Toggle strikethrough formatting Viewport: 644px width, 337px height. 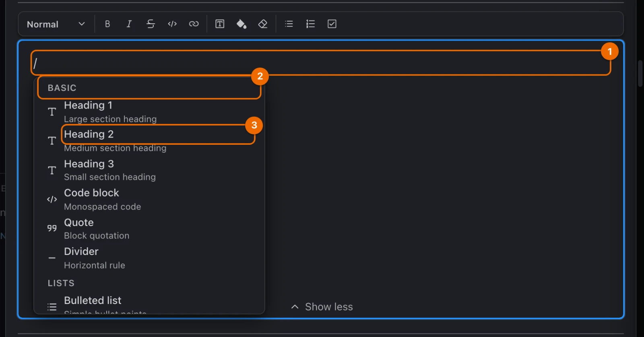click(x=151, y=24)
